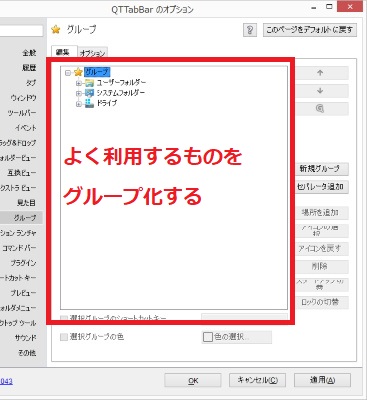
Task: Click このページをデフォルトに戻す button
Action: click(310, 30)
